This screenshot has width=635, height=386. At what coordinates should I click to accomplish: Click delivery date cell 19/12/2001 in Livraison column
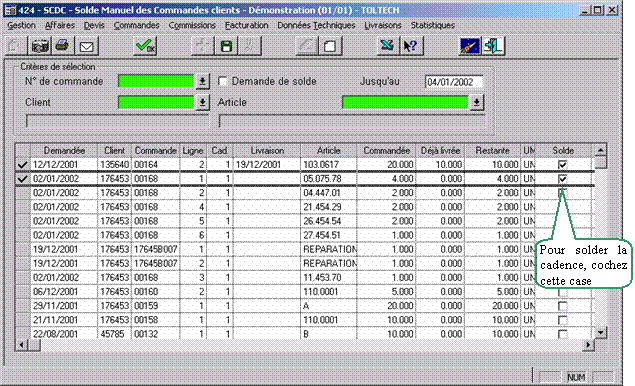[267, 165]
